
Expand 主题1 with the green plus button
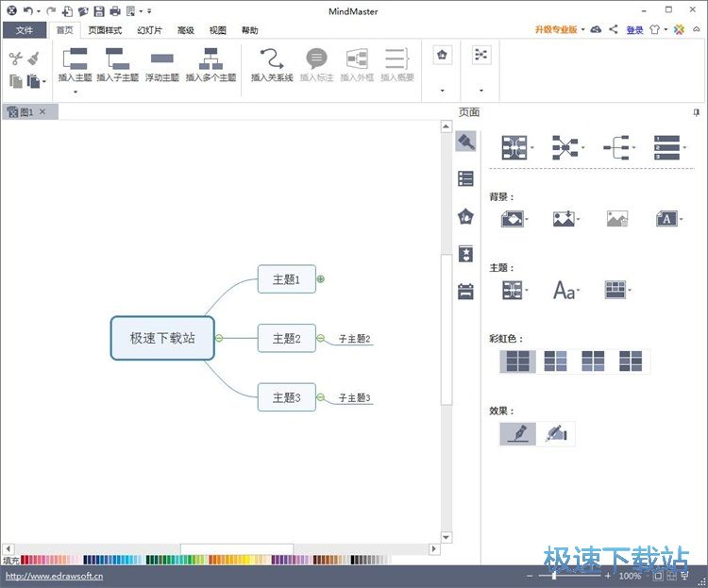321,279
